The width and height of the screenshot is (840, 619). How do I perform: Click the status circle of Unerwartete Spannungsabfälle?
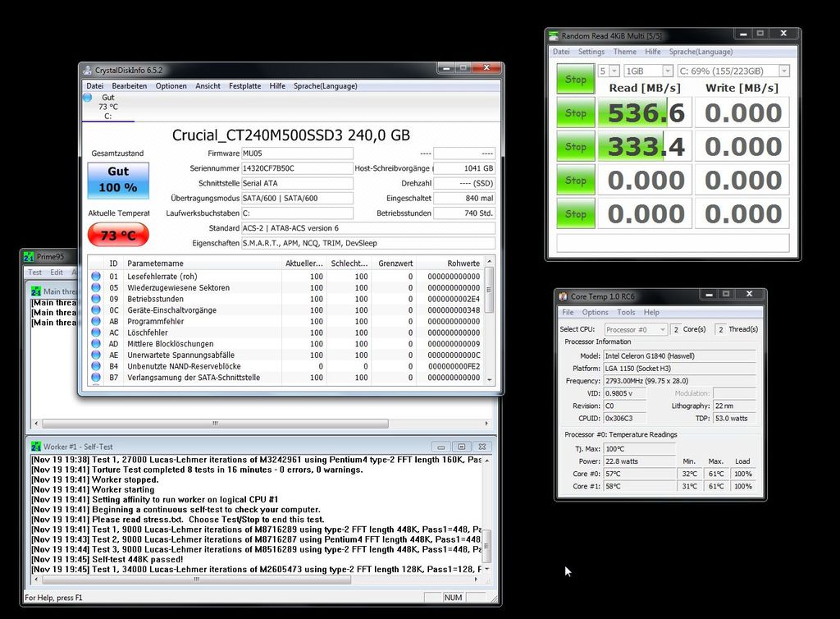[x=96, y=355]
